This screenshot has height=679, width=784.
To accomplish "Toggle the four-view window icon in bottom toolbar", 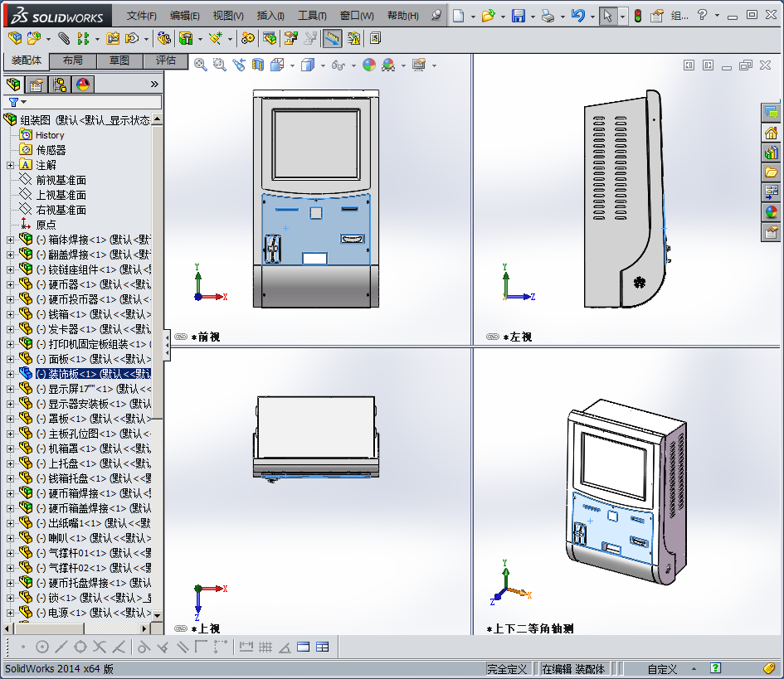I will (323, 647).
